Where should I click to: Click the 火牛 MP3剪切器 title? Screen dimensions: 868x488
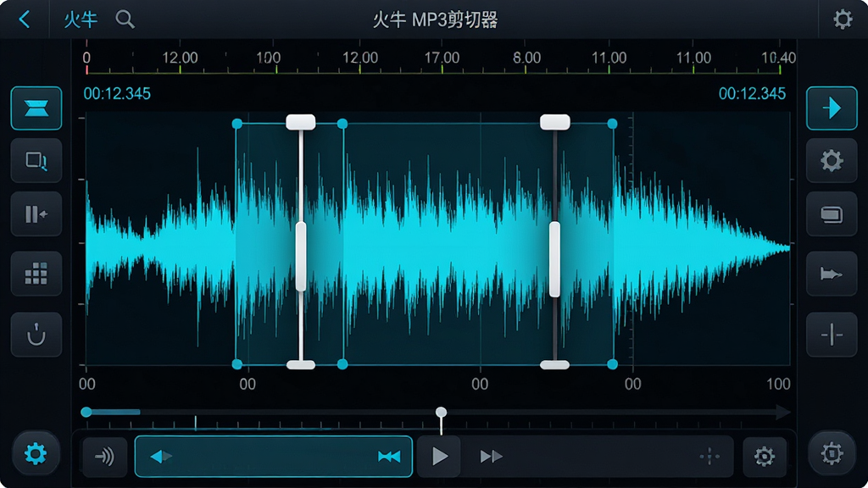pos(435,20)
